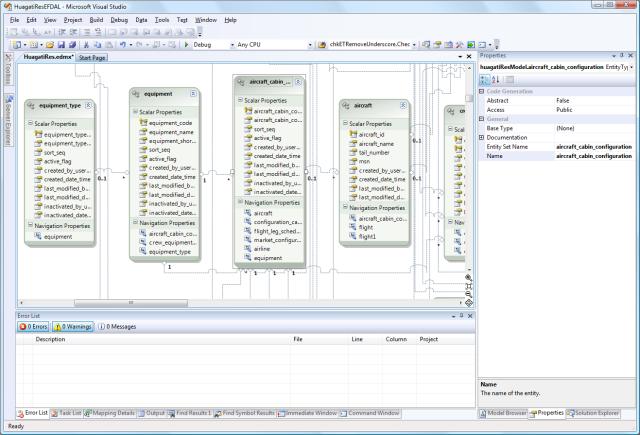Toggle the 0 Errors filter

(x=33, y=326)
